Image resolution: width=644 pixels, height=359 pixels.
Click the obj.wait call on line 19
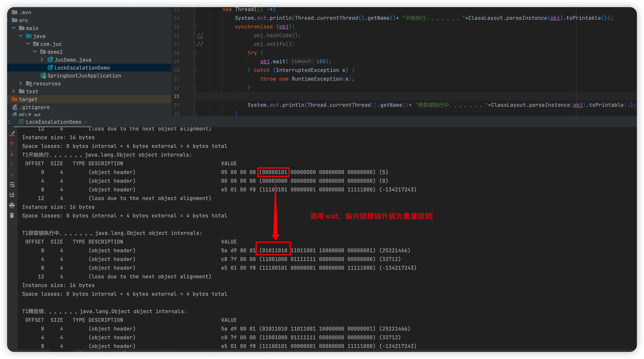pyautogui.click(x=296, y=62)
